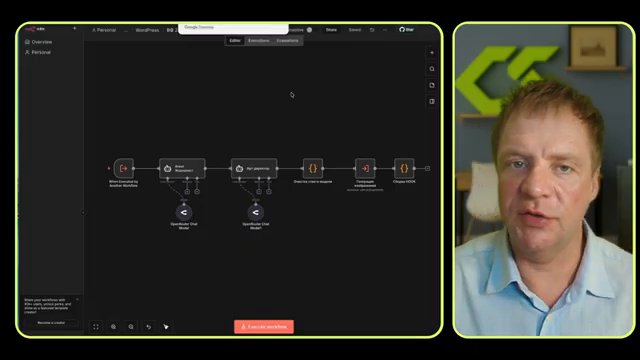Toggle the workflow Inactive switch
Screen dimensions: 640x360
[309, 30]
